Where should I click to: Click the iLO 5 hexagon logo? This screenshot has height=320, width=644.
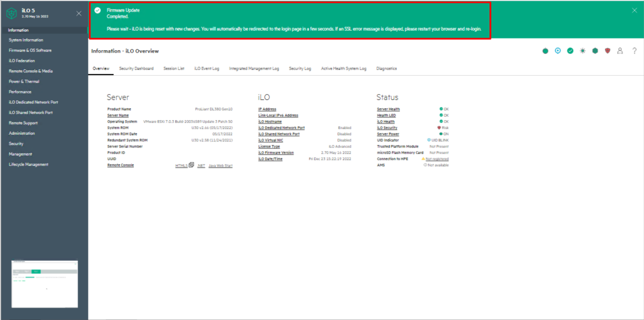point(12,14)
